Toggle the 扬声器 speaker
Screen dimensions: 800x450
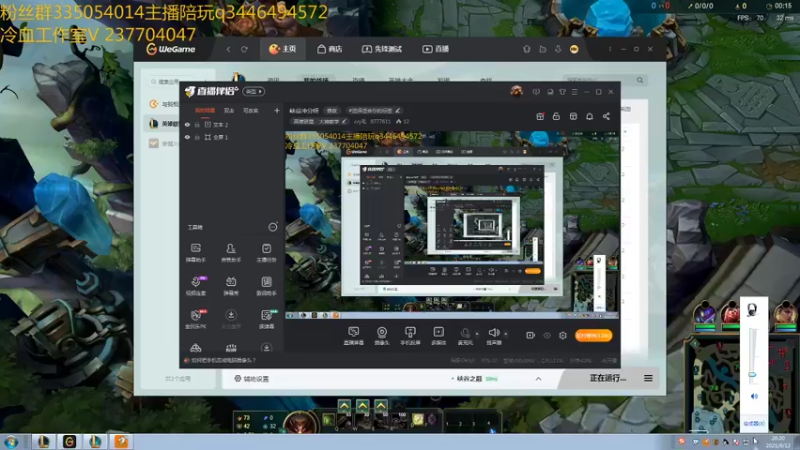(x=493, y=336)
